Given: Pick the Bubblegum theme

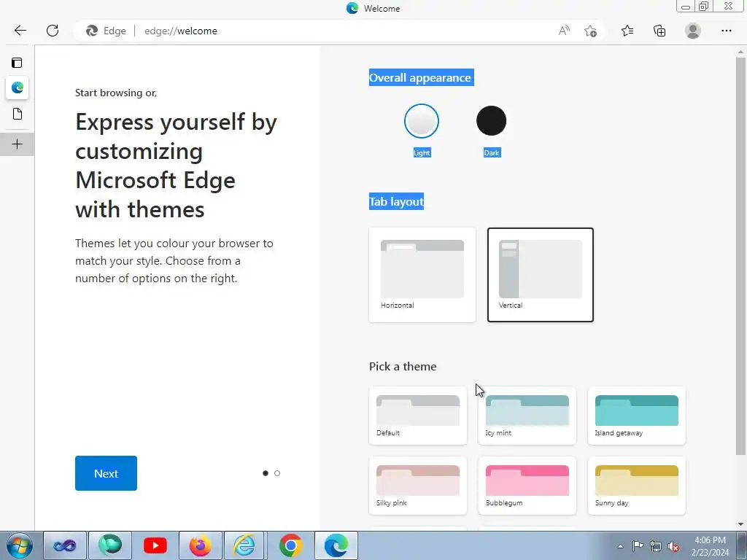Looking at the screenshot, I should [x=527, y=486].
